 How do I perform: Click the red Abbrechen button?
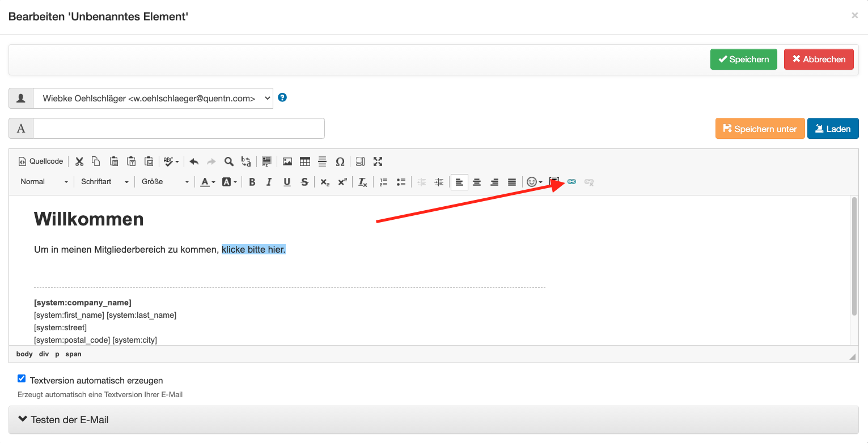coord(819,59)
